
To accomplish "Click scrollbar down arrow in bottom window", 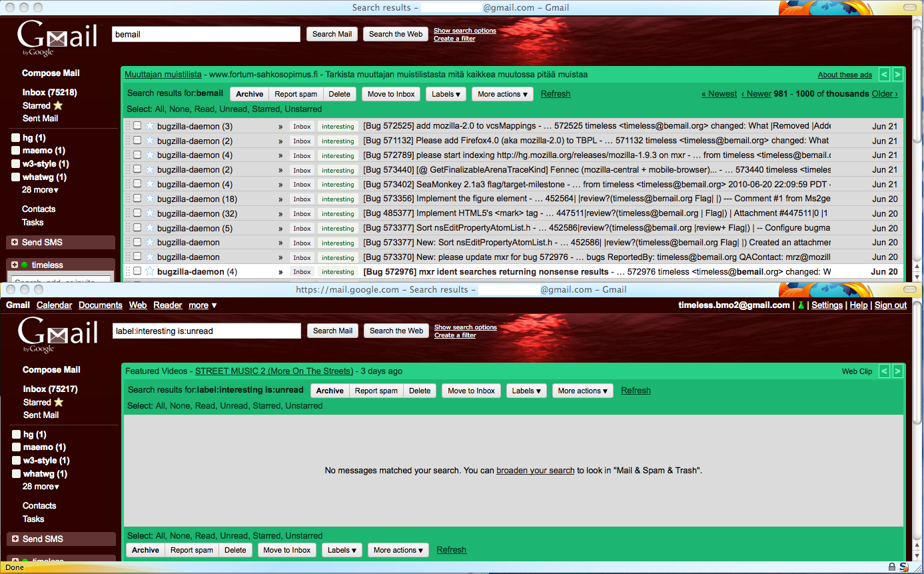I will tap(918, 556).
